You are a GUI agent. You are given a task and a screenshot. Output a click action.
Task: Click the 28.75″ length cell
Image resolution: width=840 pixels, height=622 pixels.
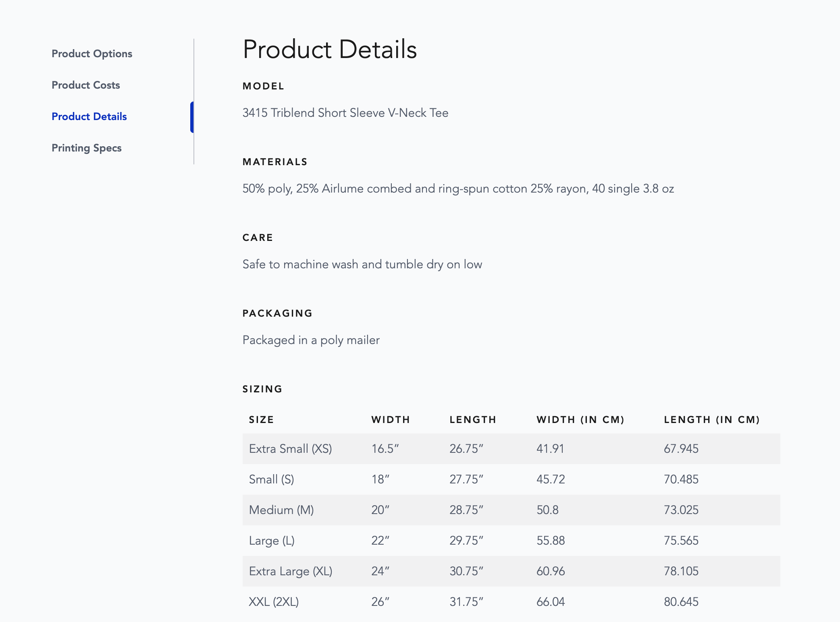[x=467, y=510]
